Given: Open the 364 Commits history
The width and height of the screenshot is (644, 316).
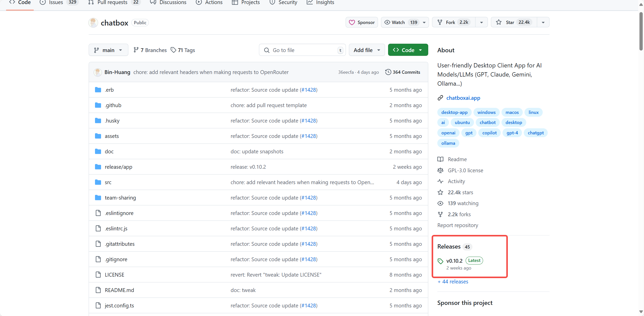Looking at the screenshot, I should 403,72.
